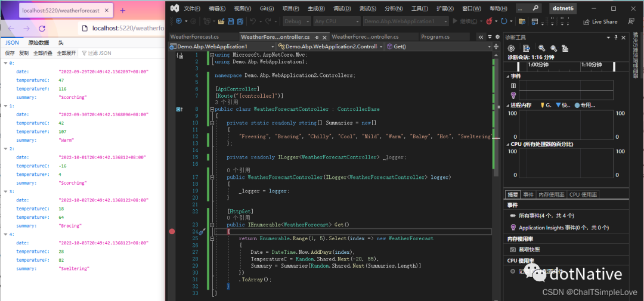Zoom in on diagnostic timeline
Screen dimensions: 644x301
(x=541, y=48)
